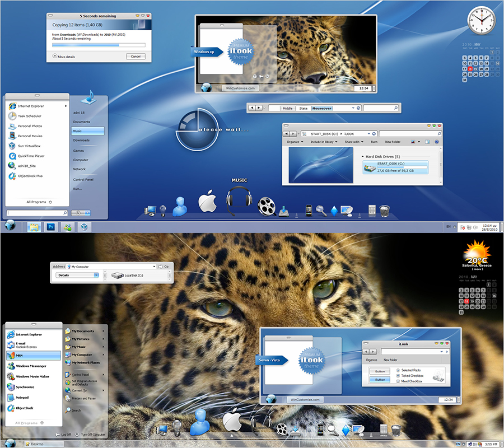Viewport: 504px width, 448px height.
Task: Click the Go button beside the address bar
Action: point(164,267)
